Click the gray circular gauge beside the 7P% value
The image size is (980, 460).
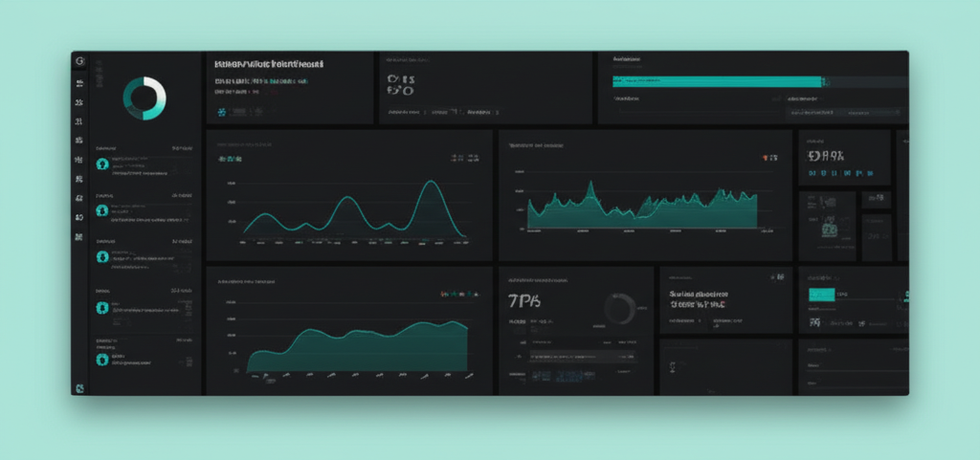[619, 309]
